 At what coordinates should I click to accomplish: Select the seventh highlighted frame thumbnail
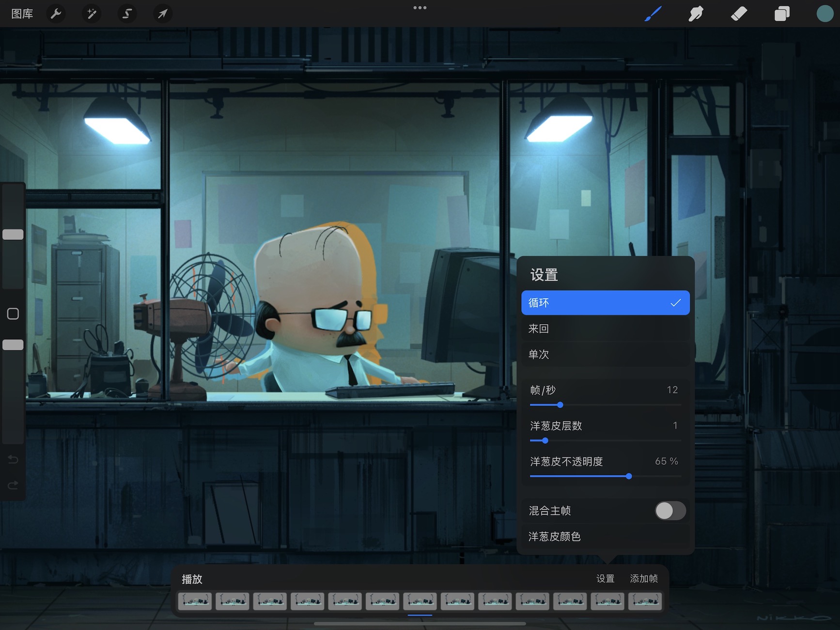pos(420,601)
